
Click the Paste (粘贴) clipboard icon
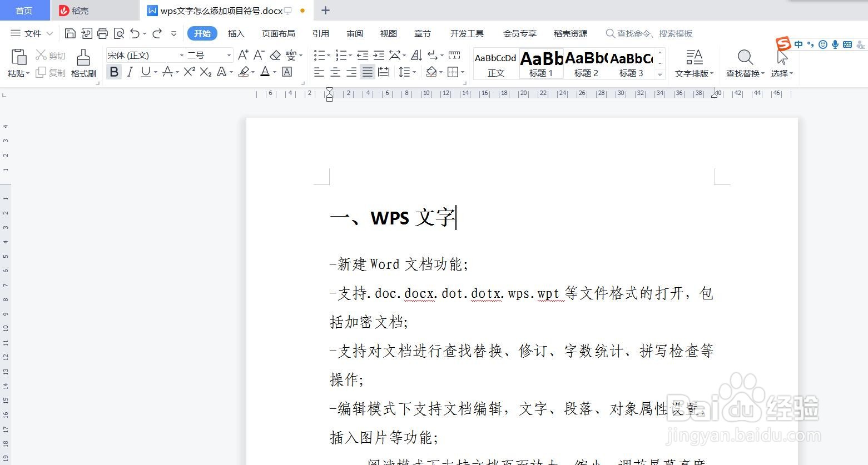click(18, 57)
